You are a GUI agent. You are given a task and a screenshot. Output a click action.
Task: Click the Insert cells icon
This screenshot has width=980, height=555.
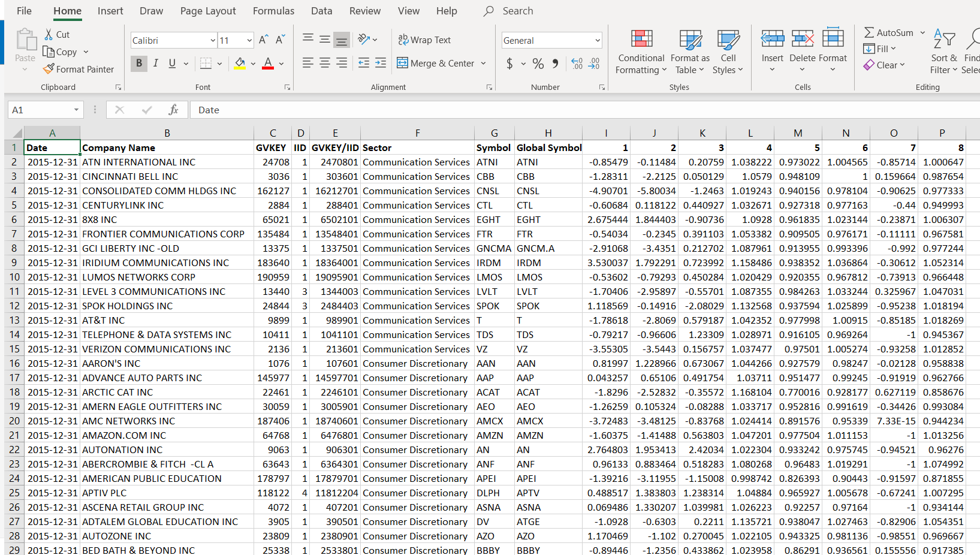pos(773,39)
